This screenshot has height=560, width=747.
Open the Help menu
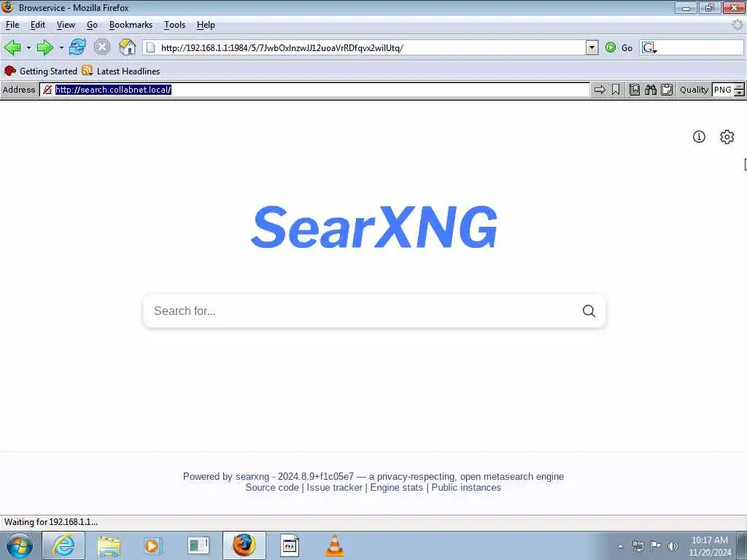click(206, 25)
